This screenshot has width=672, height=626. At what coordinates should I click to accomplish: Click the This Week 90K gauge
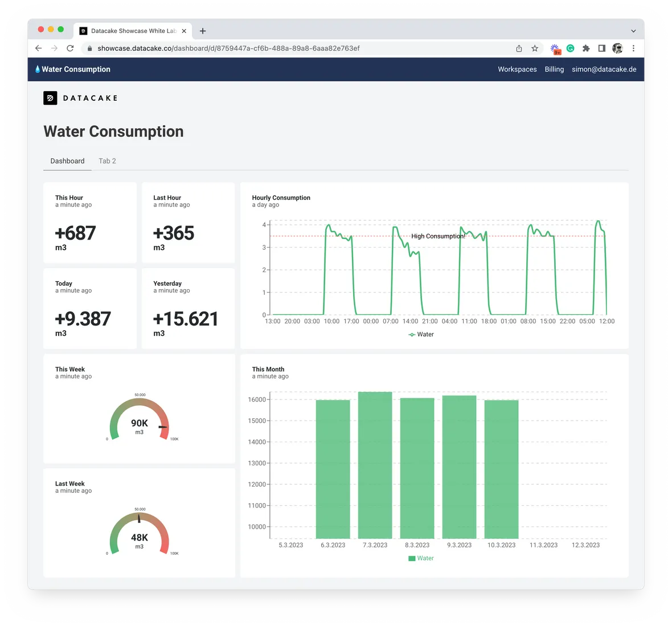click(x=140, y=419)
